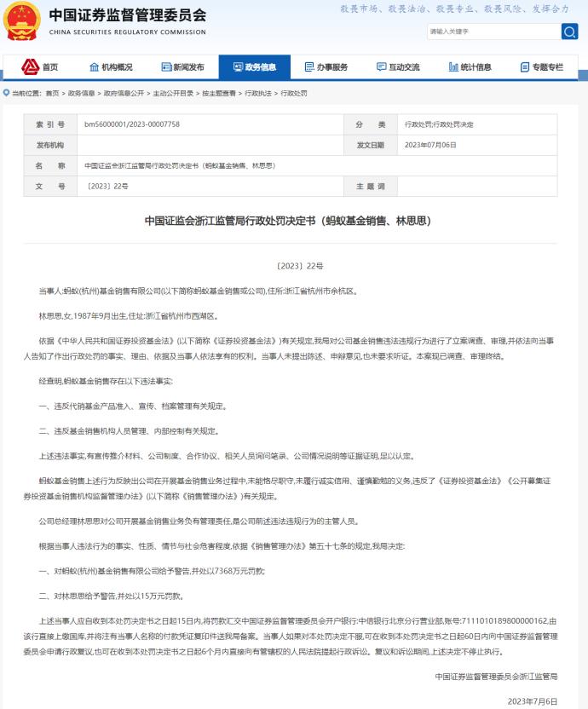Screen dimensions: 588x709
Task: Click the 发布机构 table label
Action: [x=50, y=145]
